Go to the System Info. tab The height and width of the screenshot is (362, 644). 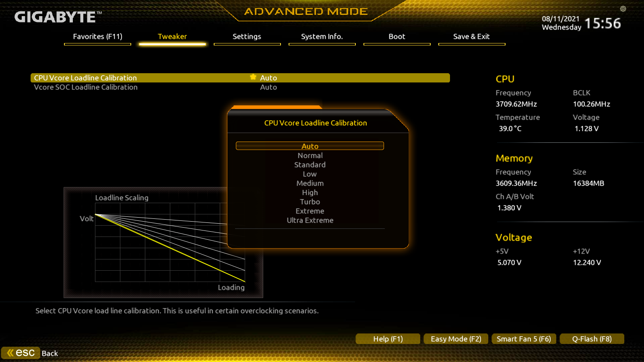tap(322, 37)
